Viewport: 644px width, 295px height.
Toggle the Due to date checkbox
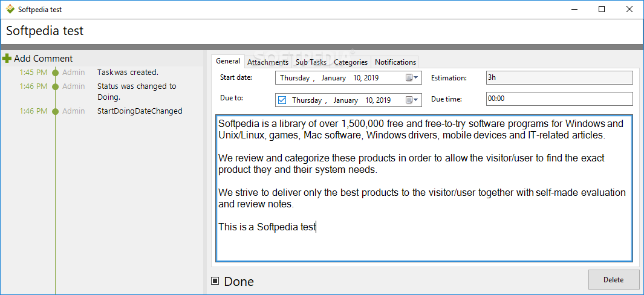point(282,100)
